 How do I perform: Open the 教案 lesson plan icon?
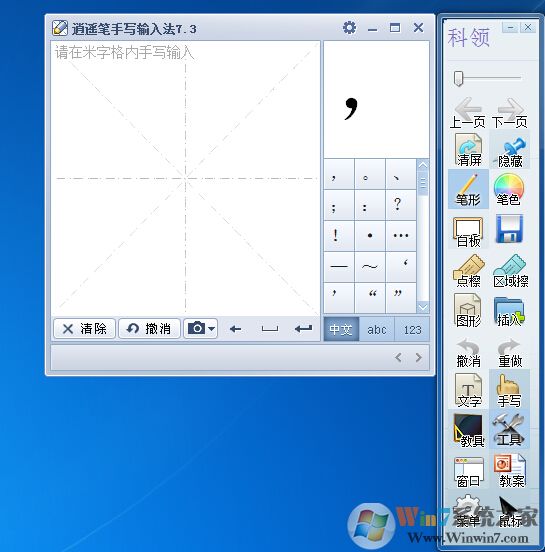coord(510,471)
